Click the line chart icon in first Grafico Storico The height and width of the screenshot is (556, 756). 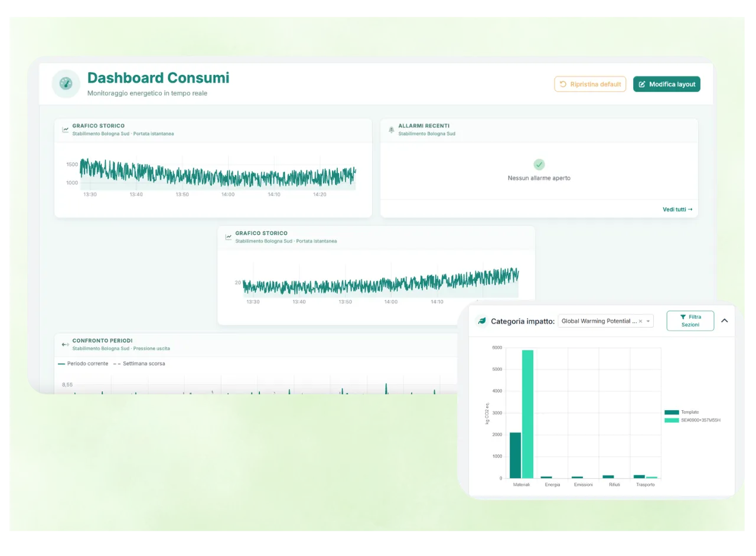(65, 129)
